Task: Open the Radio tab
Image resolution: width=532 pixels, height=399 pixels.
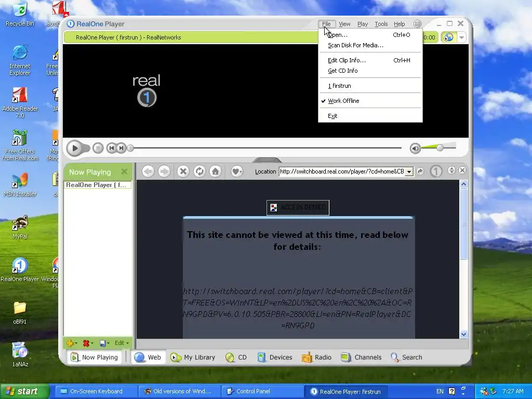Action: 316,357
